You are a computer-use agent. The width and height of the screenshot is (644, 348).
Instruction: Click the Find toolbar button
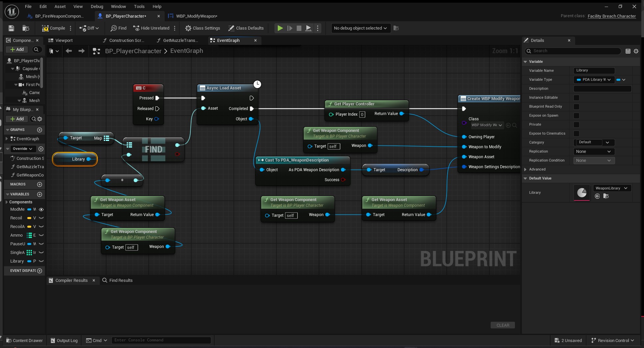pyautogui.click(x=118, y=28)
